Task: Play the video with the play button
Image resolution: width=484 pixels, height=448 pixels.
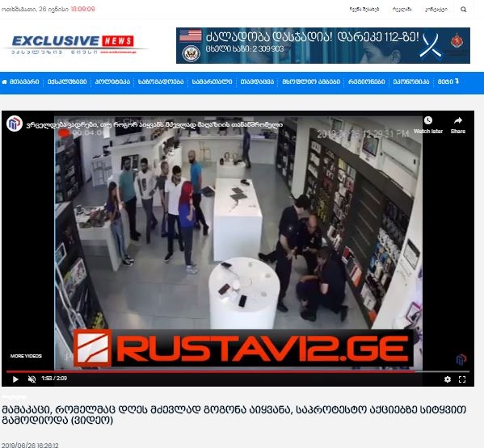Action: [15, 379]
